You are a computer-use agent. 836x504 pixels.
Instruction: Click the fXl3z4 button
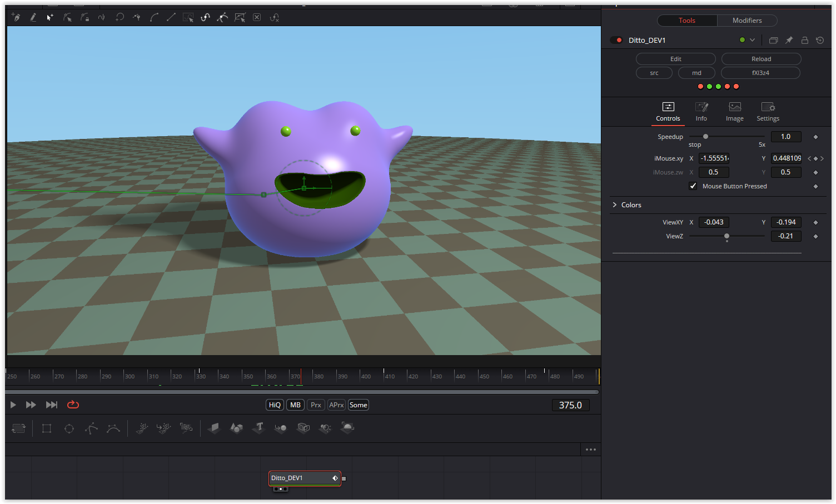point(760,73)
